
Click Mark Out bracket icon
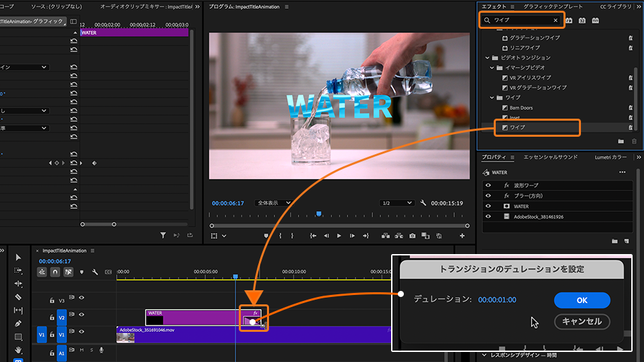point(292,235)
